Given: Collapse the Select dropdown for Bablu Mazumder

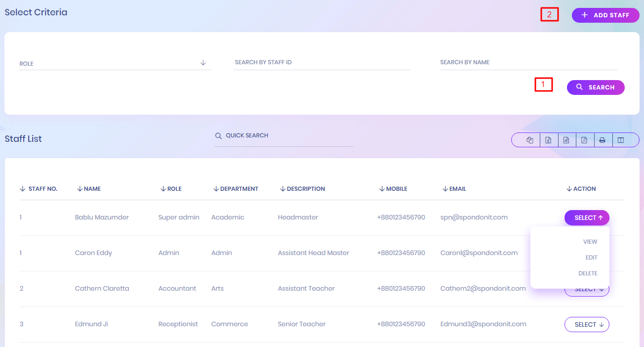Looking at the screenshot, I should [x=587, y=218].
